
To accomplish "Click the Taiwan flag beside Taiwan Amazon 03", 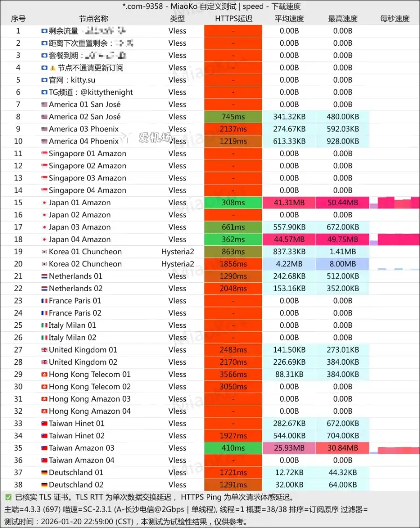I will (44, 448).
